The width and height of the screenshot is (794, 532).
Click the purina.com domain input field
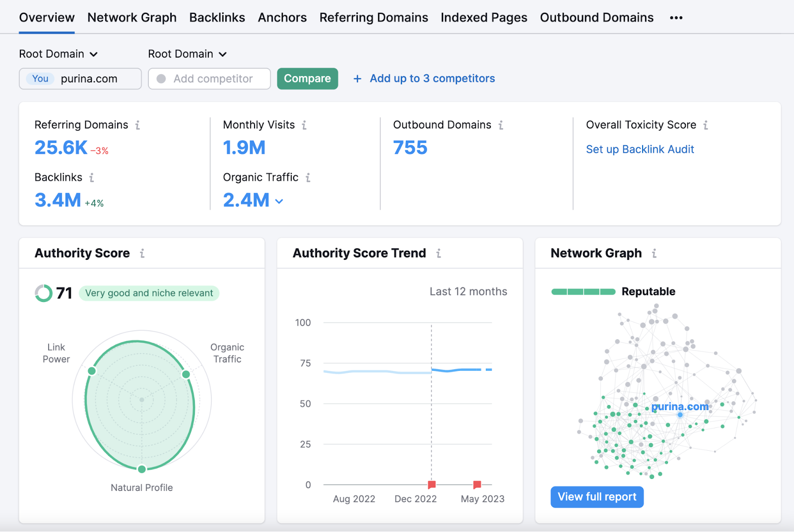click(80, 79)
